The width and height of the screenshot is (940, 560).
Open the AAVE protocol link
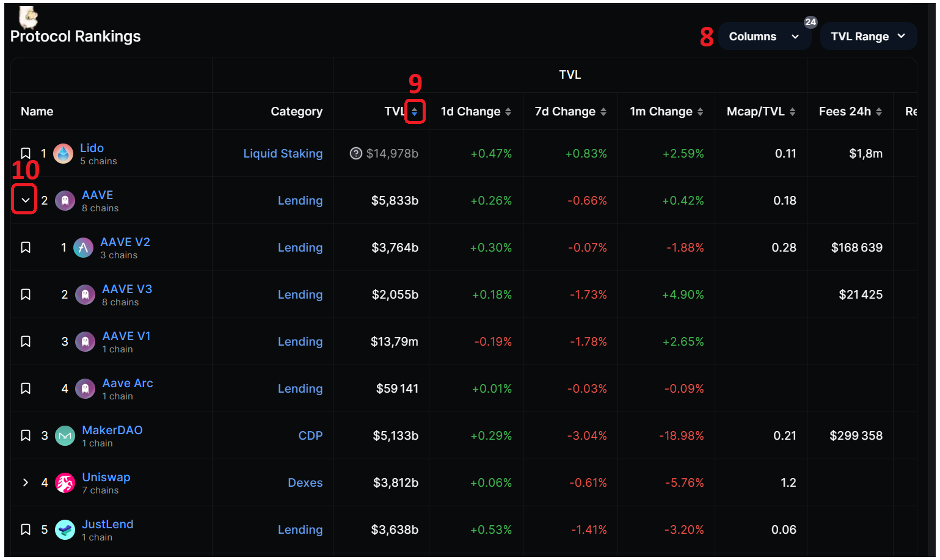[x=98, y=195]
